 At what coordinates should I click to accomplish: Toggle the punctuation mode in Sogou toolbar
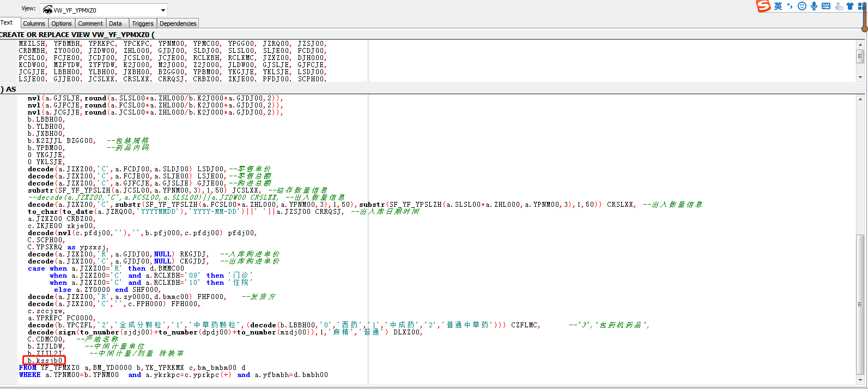pyautogui.click(x=790, y=6)
